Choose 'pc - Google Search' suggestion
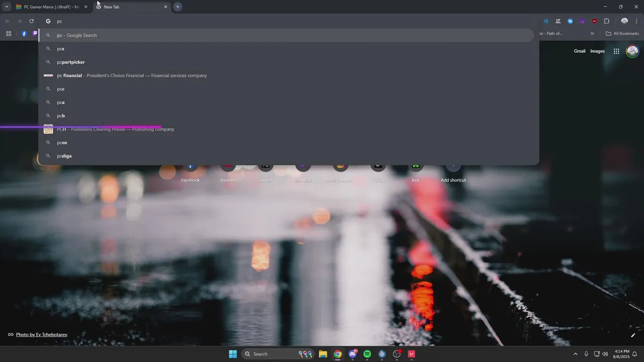The image size is (644, 362). pyautogui.click(x=287, y=35)
